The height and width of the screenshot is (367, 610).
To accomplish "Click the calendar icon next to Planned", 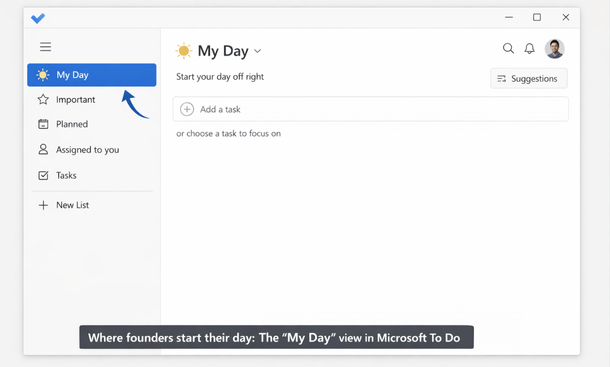I will [43, 124].
